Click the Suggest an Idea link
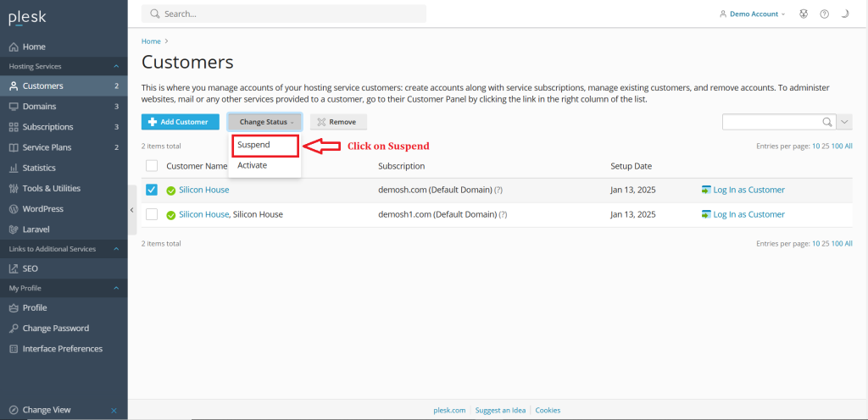The image size is (868, 420). pyautogui.click(x=500, y=411)
